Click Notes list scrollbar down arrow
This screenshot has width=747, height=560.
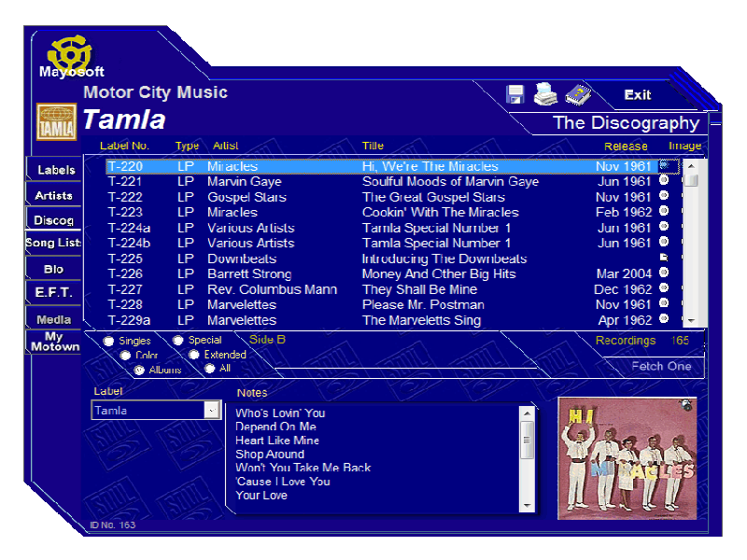coord(527,506)
